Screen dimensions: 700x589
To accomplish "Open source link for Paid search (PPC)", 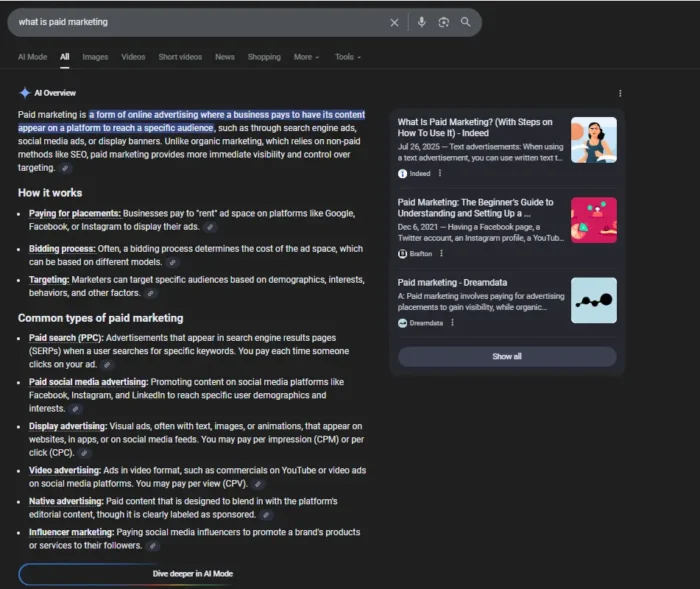I will (x=107, y=365).
